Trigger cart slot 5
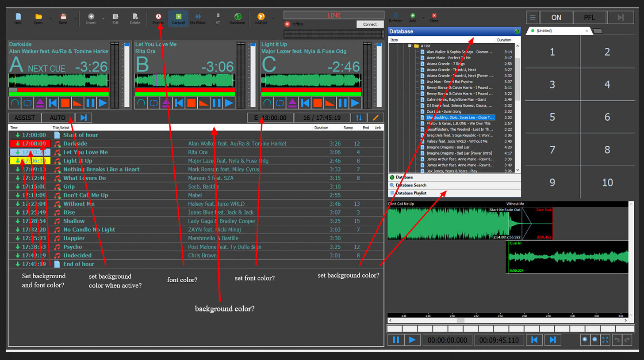The image size is (644, 360). coord(552,117)
